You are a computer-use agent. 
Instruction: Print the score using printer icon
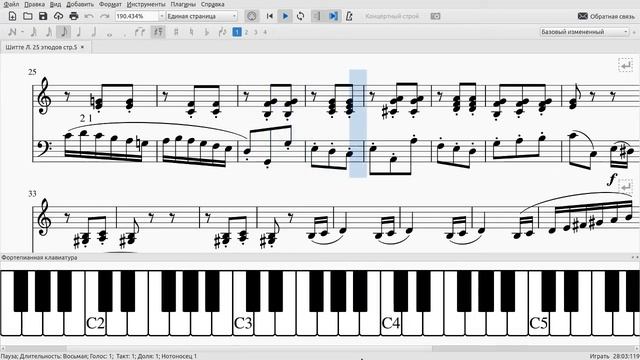point(74,16)
